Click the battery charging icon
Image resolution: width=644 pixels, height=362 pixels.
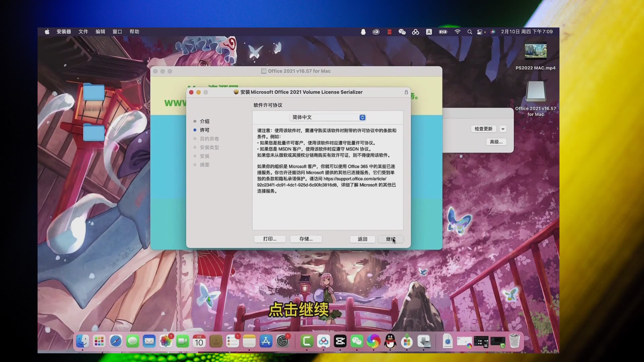click(x=443, y=32)
